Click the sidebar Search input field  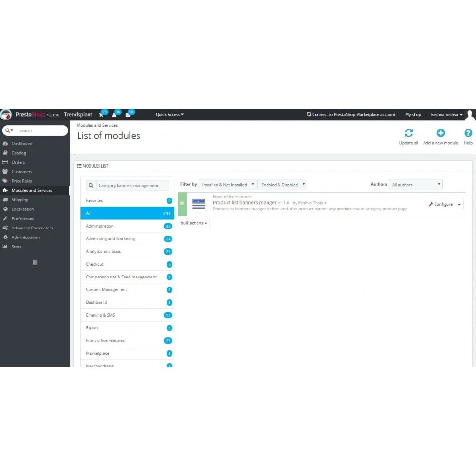[x=42, y=130]
